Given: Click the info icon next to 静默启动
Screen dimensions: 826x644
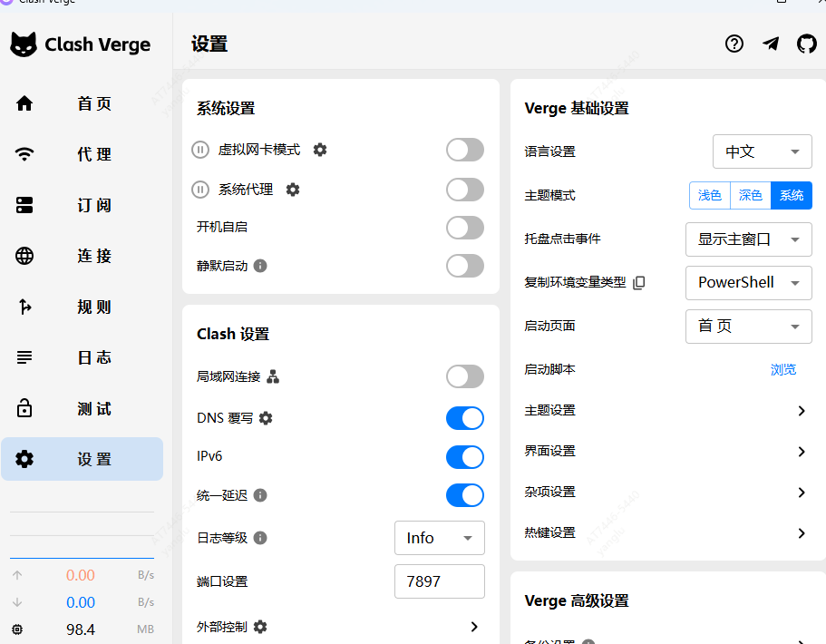Looking at the screenshot, I should 260,266.
